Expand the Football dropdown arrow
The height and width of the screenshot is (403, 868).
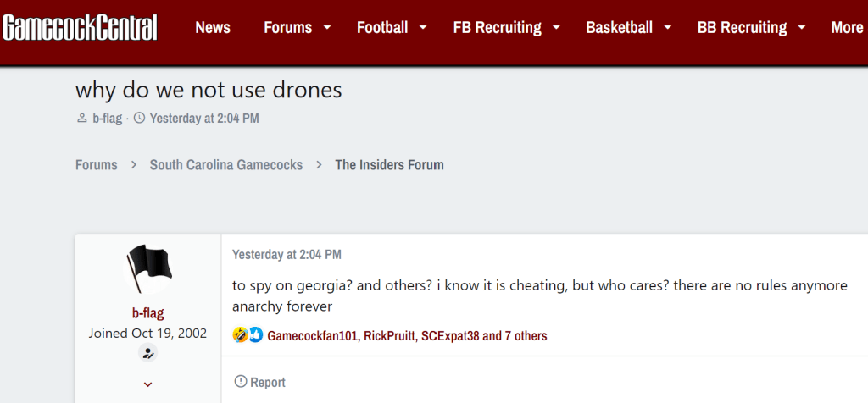click(425, 28)
